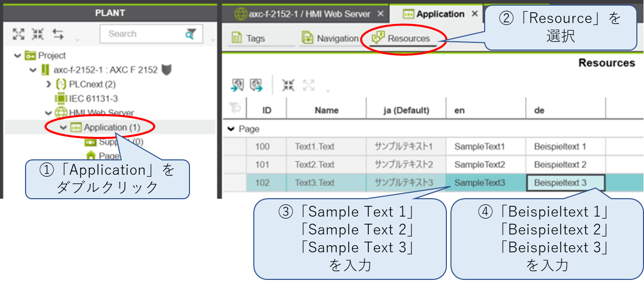Open the Navigation tab

point(330,38)
